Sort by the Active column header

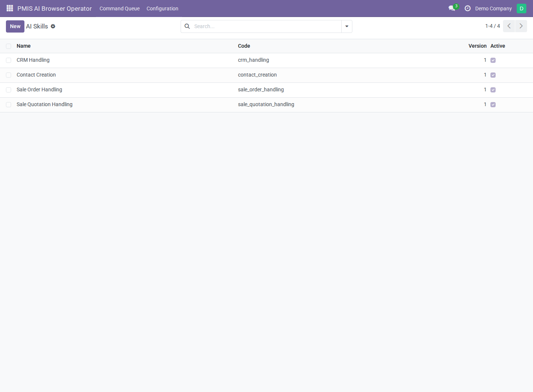click(498, 46)
